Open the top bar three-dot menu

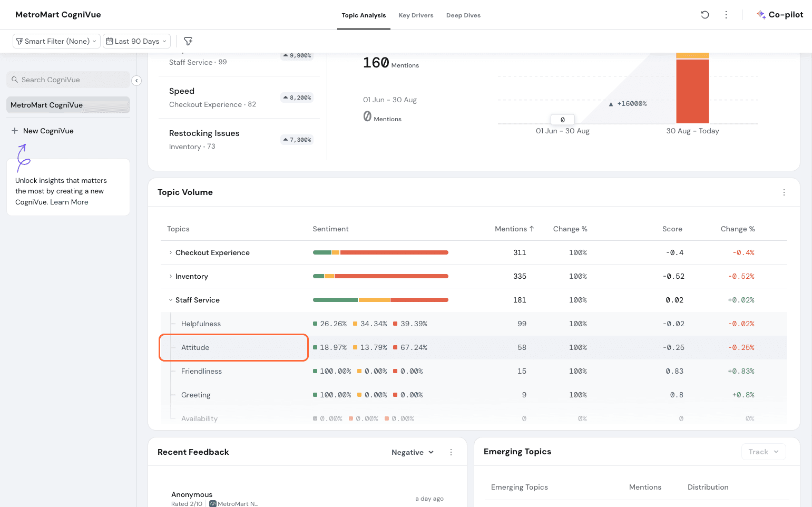[x=726, y=15]
